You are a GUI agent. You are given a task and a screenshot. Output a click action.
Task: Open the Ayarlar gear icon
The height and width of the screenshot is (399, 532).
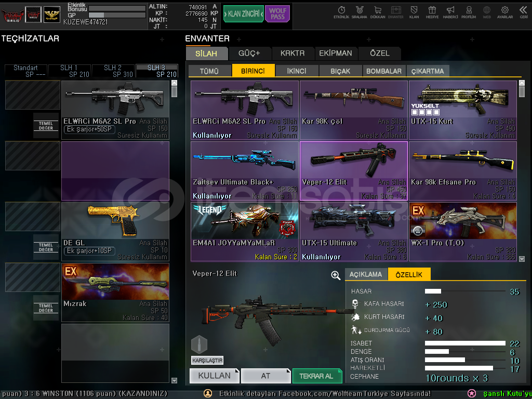(505, 12)
